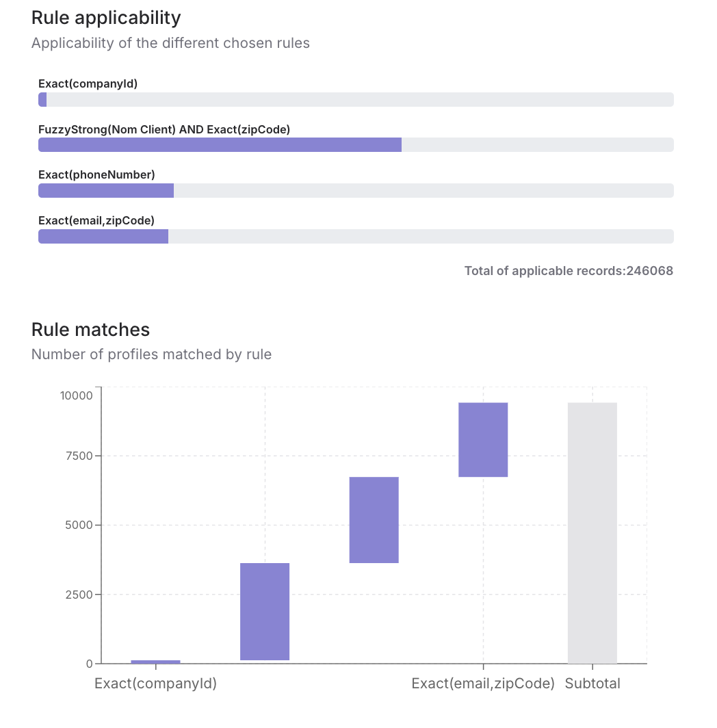The height and width of the screenshot is (728, 717).
Task: Click the grey Subtotal bar in chart
Action: click(592, 533)
